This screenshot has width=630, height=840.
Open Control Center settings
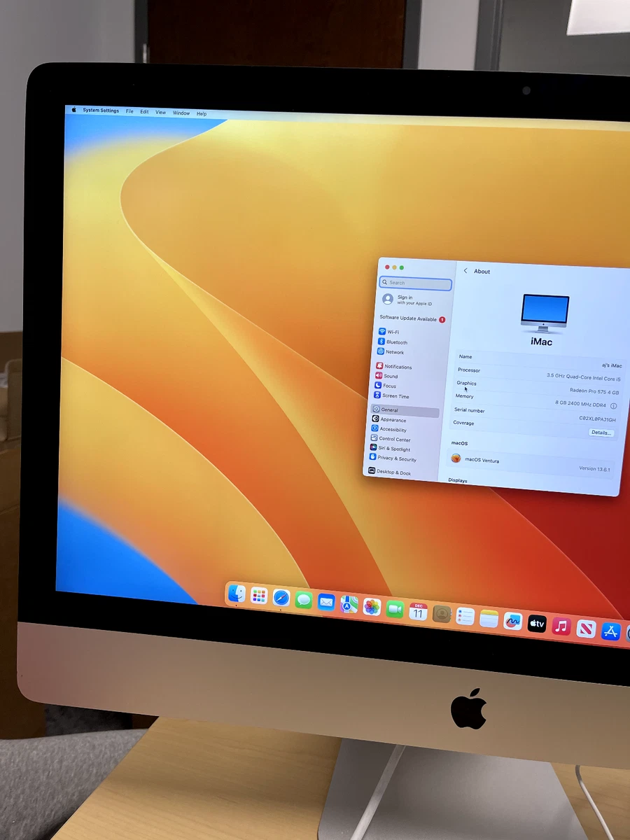tap(394, 439)
